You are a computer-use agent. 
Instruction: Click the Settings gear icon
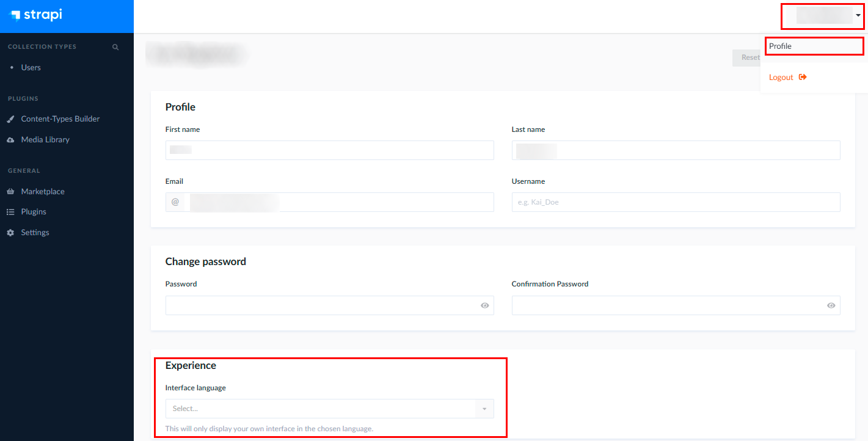[10, 233]
